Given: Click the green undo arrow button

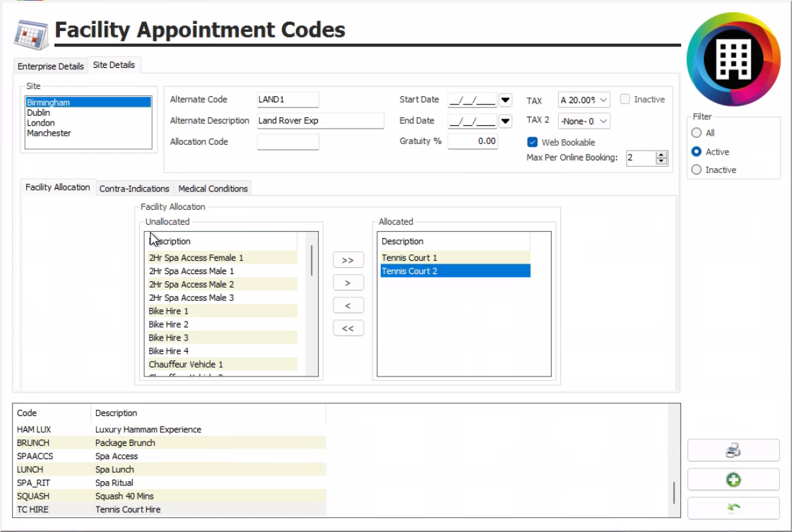Looking at the screenshot, I should 733,508.
